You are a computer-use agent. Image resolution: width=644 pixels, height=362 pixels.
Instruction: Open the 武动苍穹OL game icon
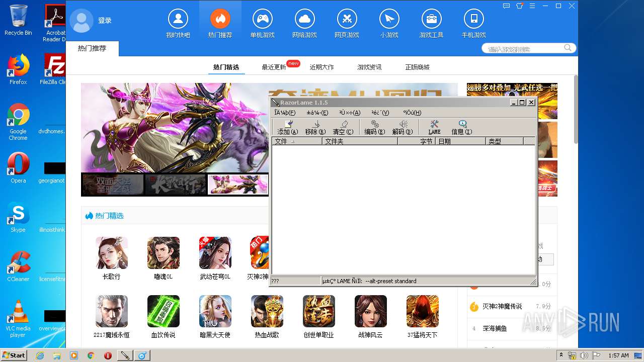coord(215,253)
